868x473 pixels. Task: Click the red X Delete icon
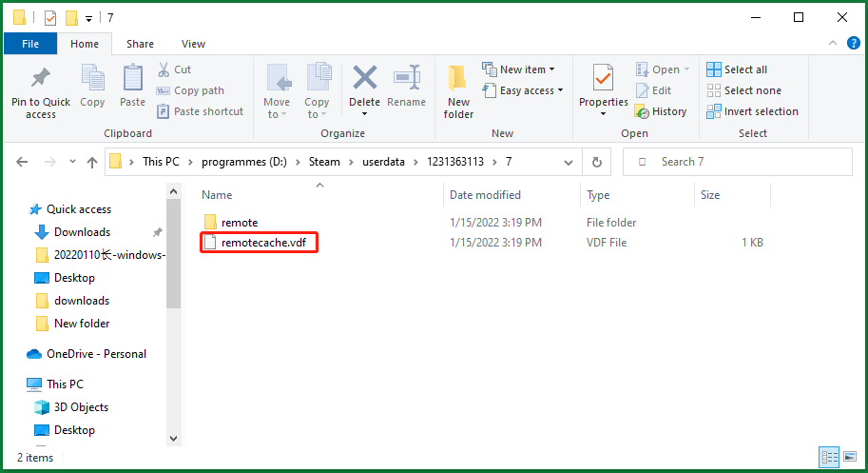pyautogui.click(x=365, y=78)
